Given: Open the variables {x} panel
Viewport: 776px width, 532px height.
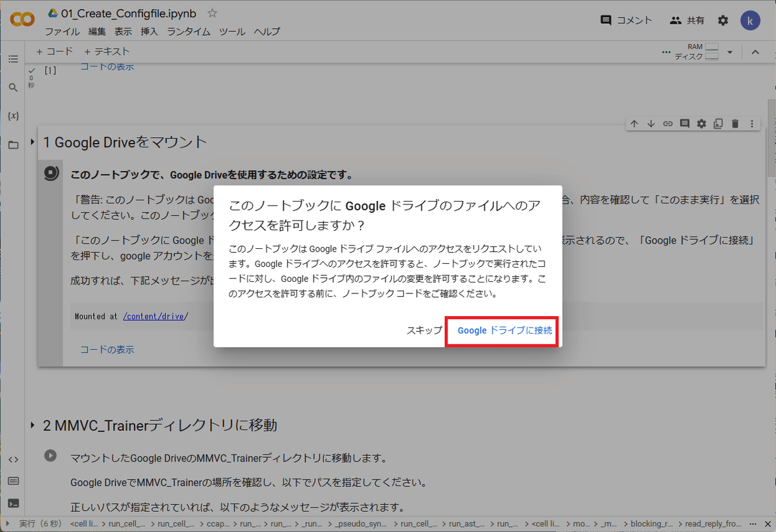Looking at the screenshot, I should [x=13, y=116].
